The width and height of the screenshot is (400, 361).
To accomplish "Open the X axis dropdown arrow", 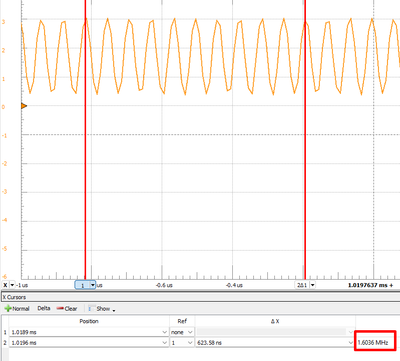I will [12, 285].
